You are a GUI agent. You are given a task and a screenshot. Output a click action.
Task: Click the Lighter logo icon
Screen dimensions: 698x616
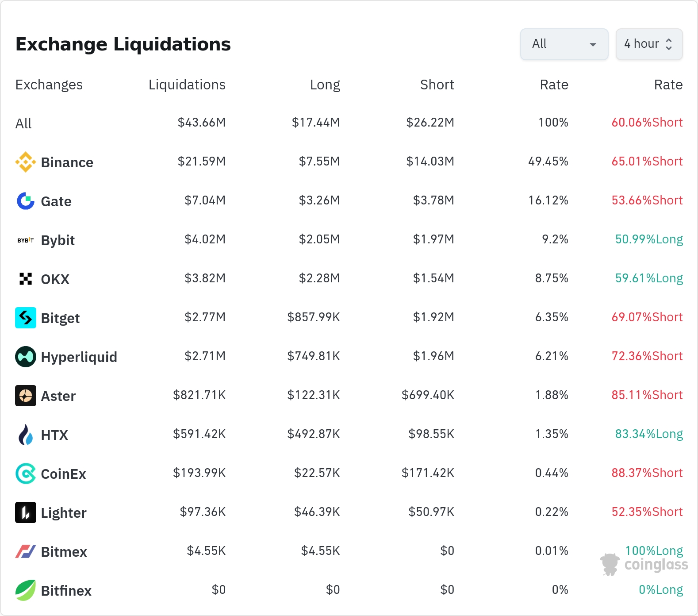(x=26, y=512)
